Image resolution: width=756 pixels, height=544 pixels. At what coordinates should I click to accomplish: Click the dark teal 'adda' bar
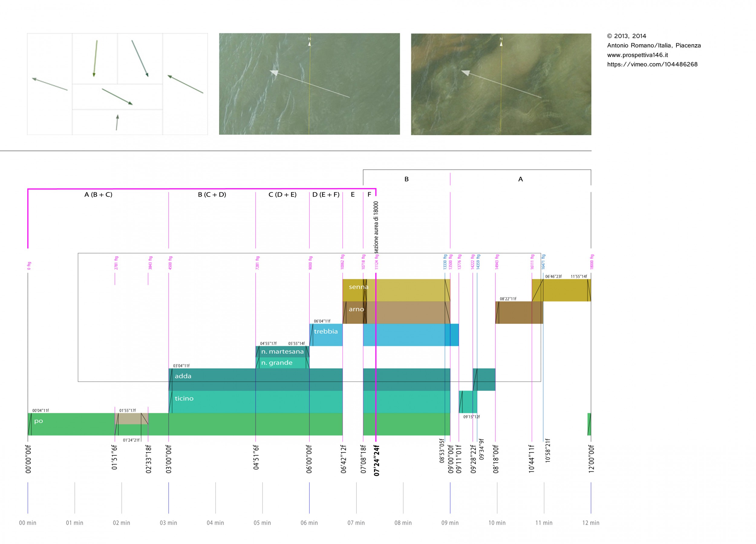click(x=183, y=376)
